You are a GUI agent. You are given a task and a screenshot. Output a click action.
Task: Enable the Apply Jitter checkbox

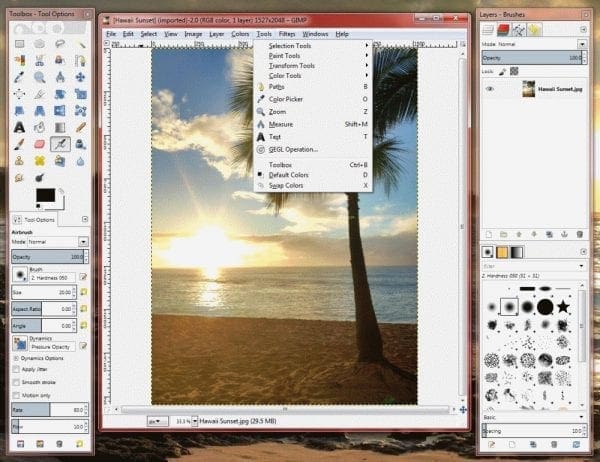pos(16,369)
